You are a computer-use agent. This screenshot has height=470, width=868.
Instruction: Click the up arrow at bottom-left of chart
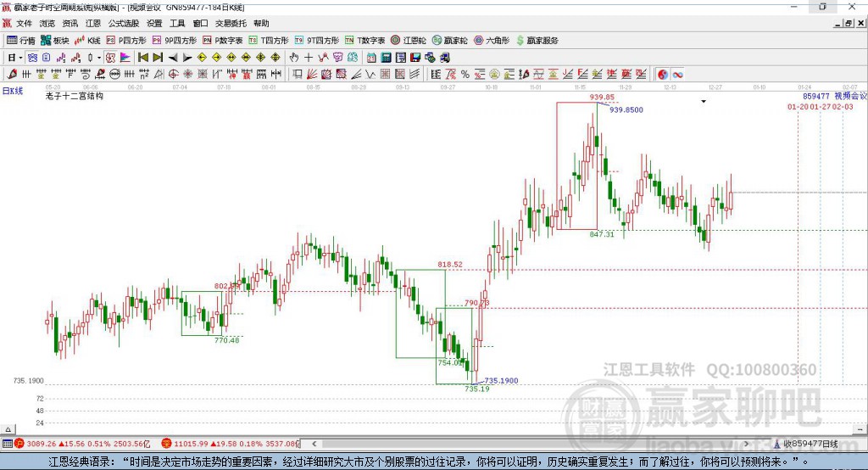(8, 429)
